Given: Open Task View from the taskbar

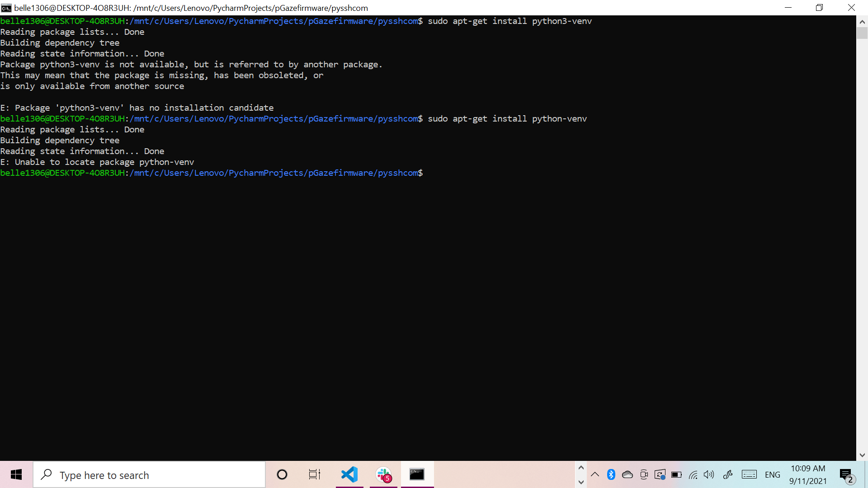Looking at the screenshot, I should [x=315, y=474].
